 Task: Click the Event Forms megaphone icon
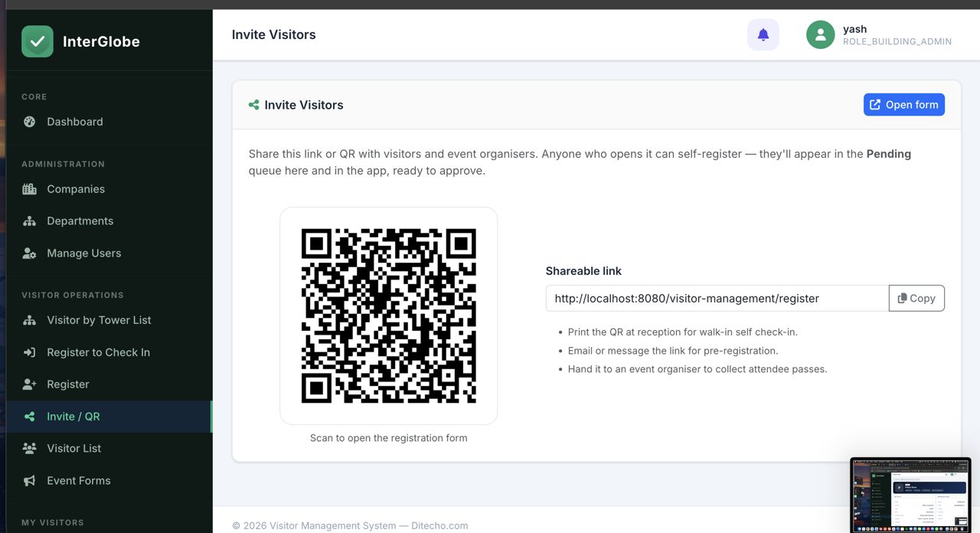tap(30, 481)
